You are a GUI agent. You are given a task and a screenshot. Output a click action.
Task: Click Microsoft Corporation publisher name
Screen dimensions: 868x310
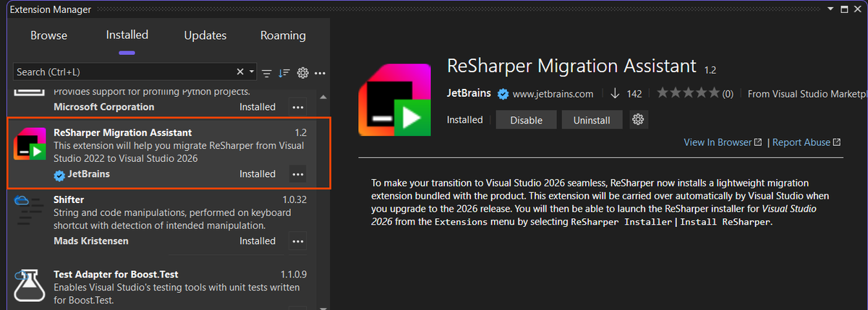pos(104,107)
